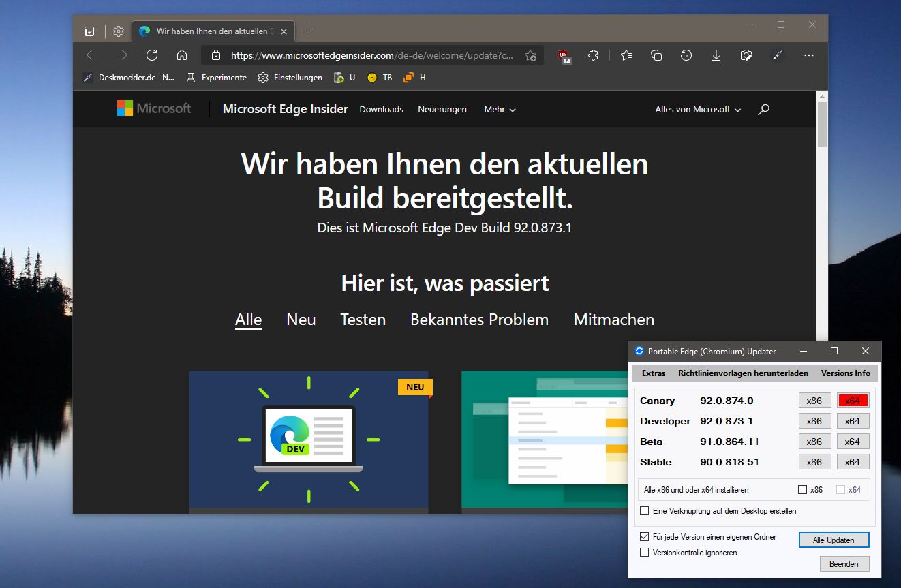901x588 pixels.
Task: Close the 'Wir haben Ihnen' tab
Action: (284, 31)
